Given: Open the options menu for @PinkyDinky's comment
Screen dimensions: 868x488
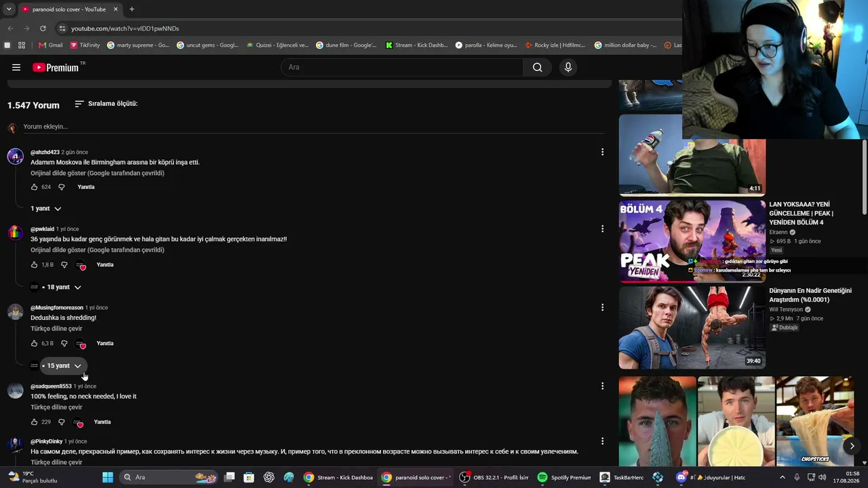Looking at the screenshot, I should [x=602, y=441].
